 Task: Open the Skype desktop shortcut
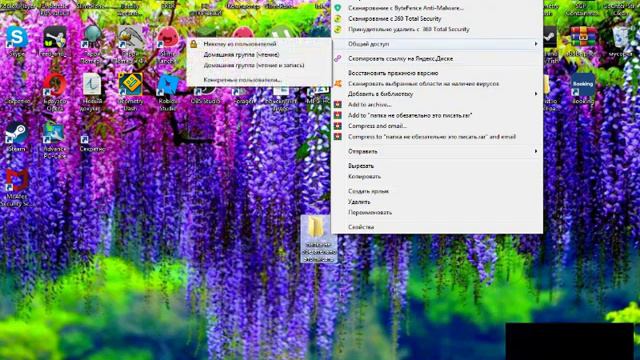click(x=16, y=40)
